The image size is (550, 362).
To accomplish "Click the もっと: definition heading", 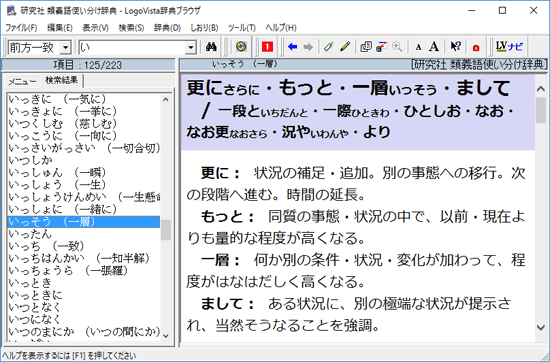I will 227,217.
